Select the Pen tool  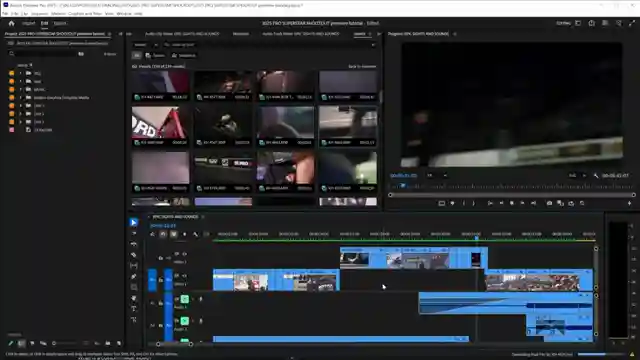click(133, 276)
